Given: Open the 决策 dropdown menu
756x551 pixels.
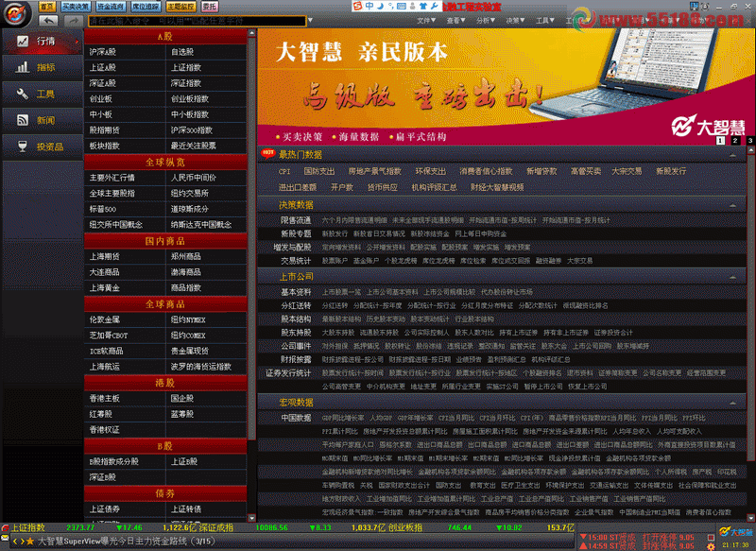Looking at the screenshot, I should (515, 20).
